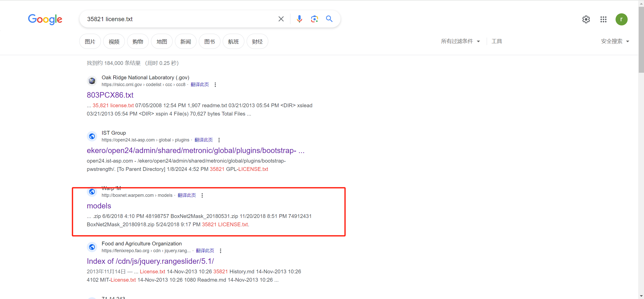Open the account avatar 'r'
Screen dimensions: 644x299
[621, 19]
